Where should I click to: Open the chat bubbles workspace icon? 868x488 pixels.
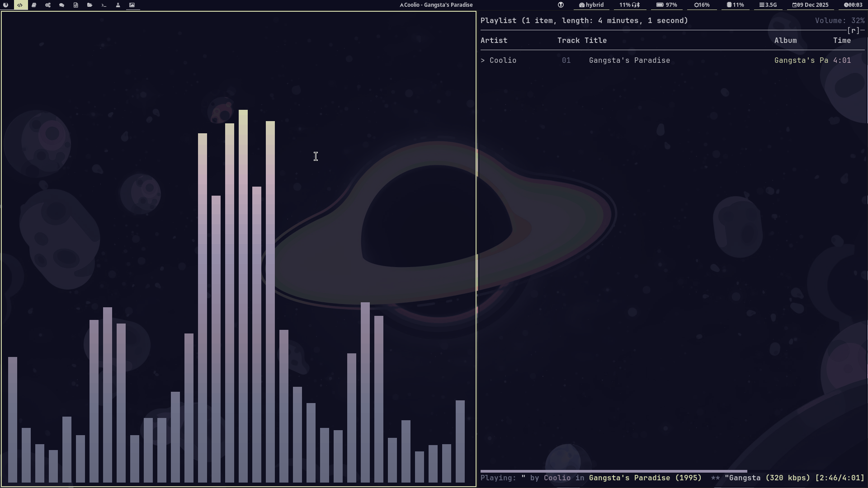tap(62, 5)
